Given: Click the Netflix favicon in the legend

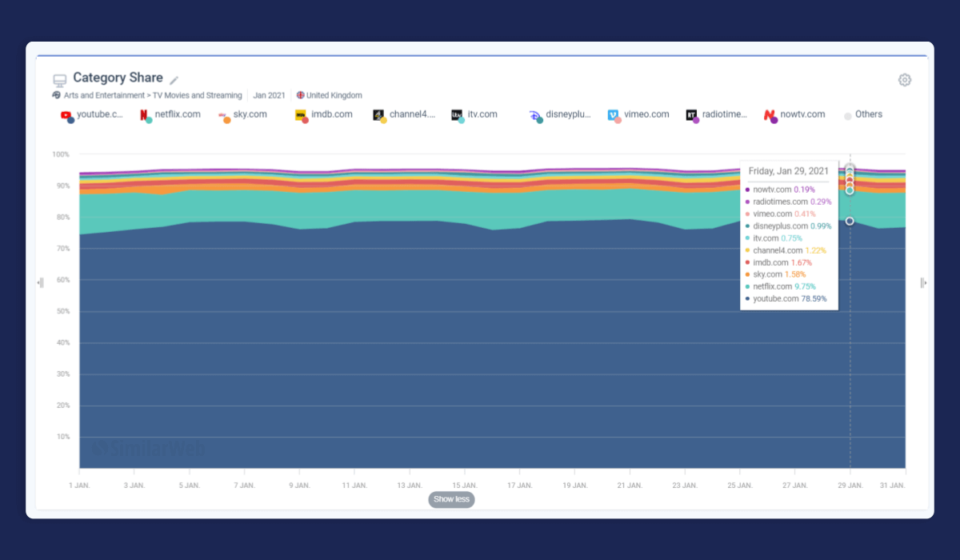Looking at the screenshot, I should pos(144,115).
